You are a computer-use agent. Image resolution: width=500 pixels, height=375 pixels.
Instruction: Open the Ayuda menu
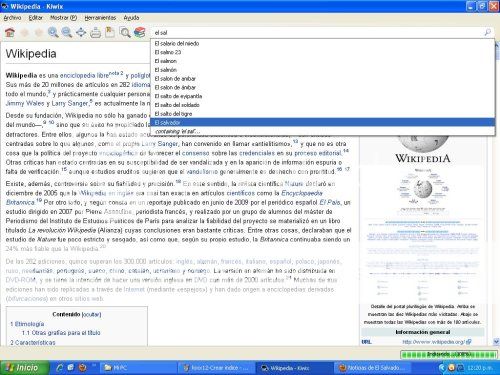[x=131, y=18]
